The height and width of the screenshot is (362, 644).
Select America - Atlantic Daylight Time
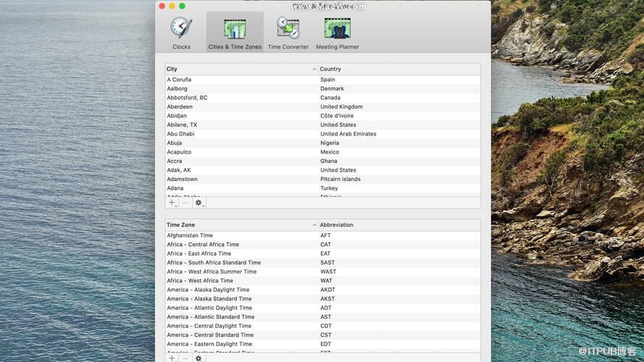click(323, 308)
